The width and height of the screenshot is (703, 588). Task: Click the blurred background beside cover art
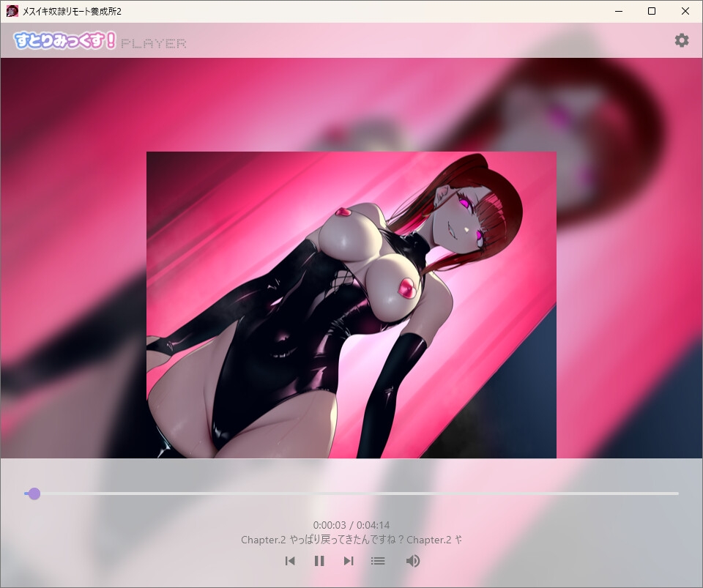click(73, 269)
